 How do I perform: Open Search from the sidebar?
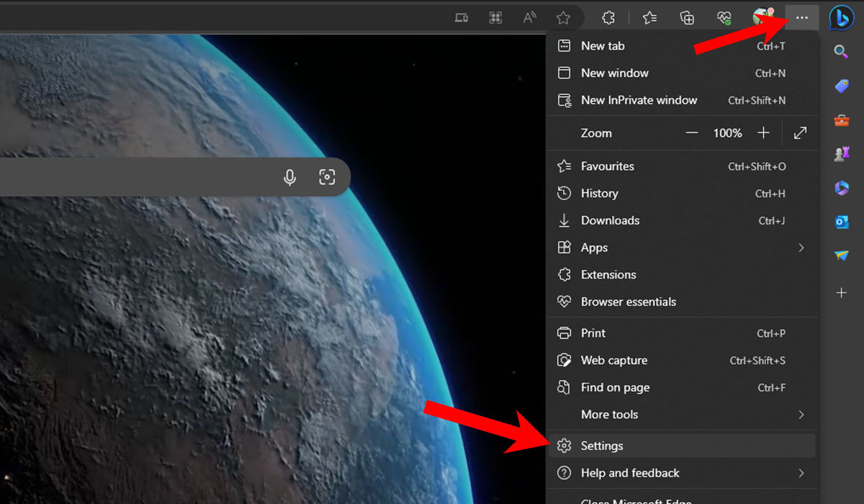841,52
